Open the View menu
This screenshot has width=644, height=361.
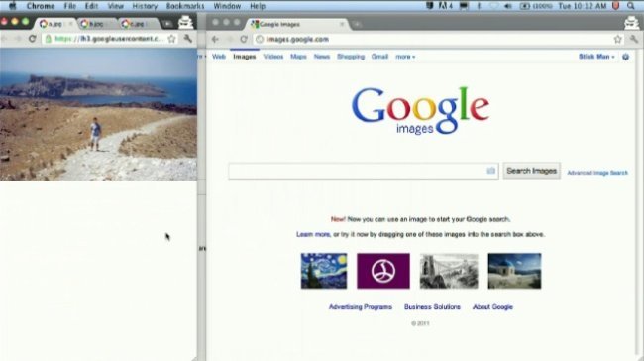(115, 6)
